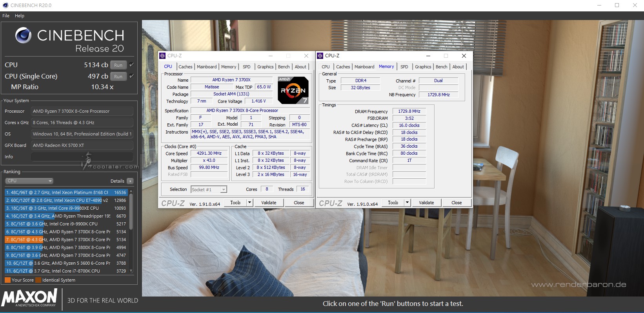Click the Cinebench logo sphere icon
644x313 pixels.
click(x=23, y=35)
